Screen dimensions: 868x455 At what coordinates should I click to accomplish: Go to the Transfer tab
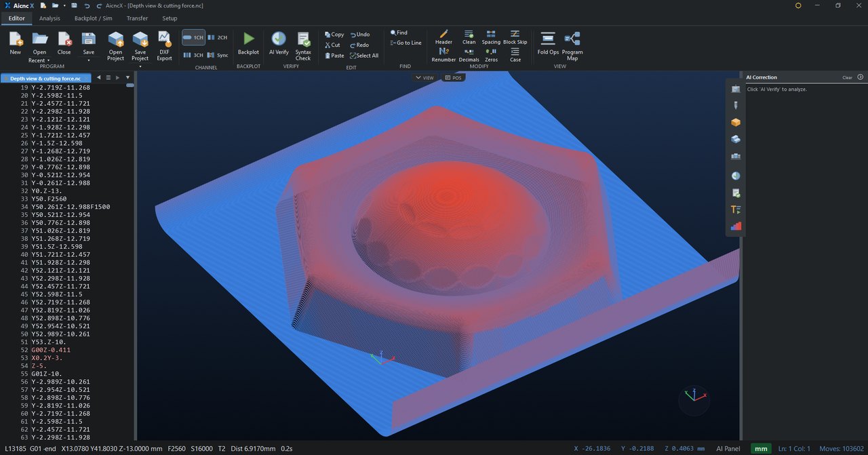137,18
